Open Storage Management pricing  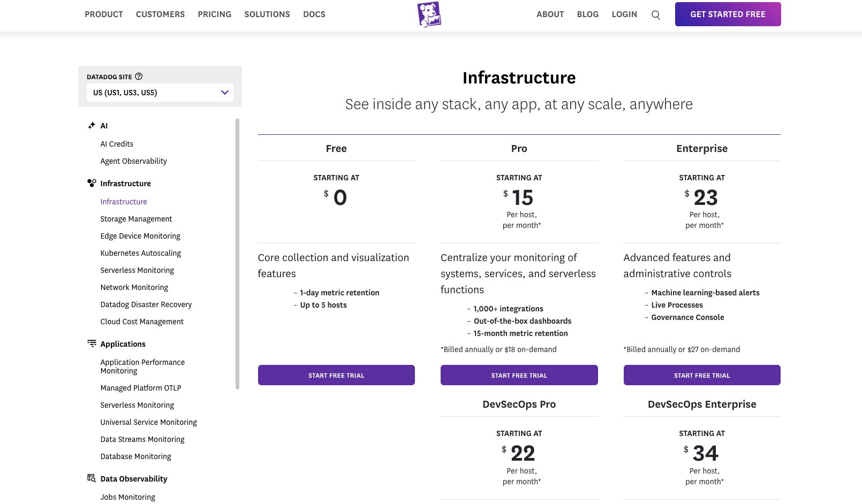136,219
